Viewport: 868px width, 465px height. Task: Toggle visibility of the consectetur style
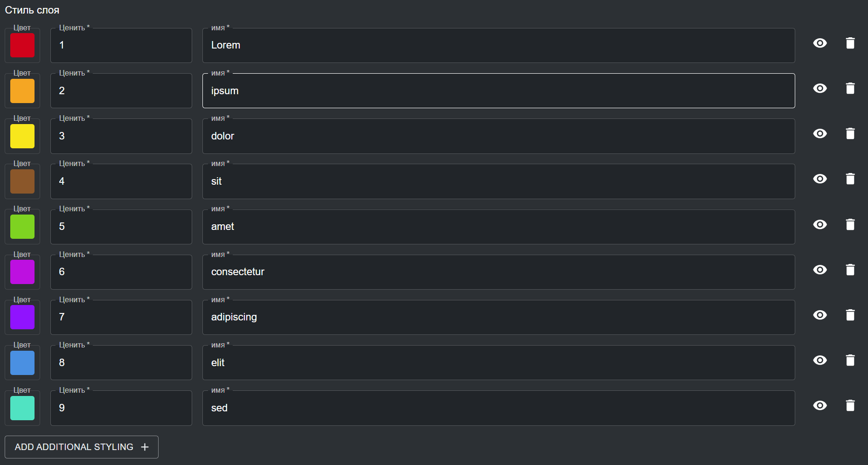click(820, 270)
